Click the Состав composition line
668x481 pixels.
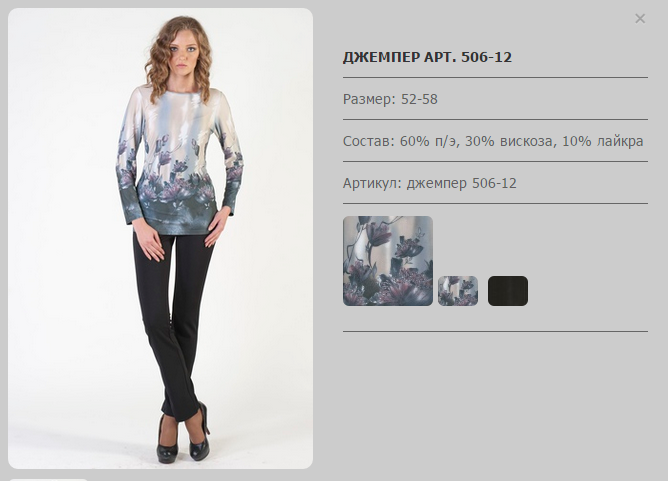(493, 141)
